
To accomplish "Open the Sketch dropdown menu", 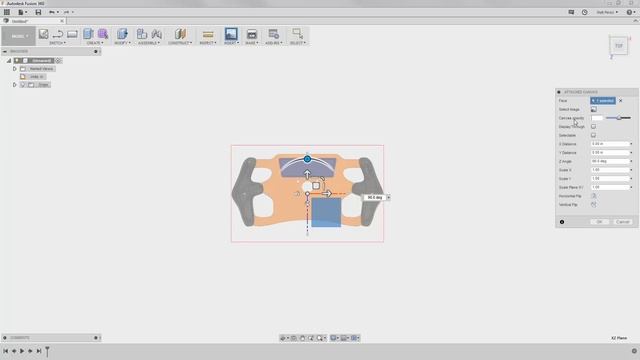I will 58,43.
